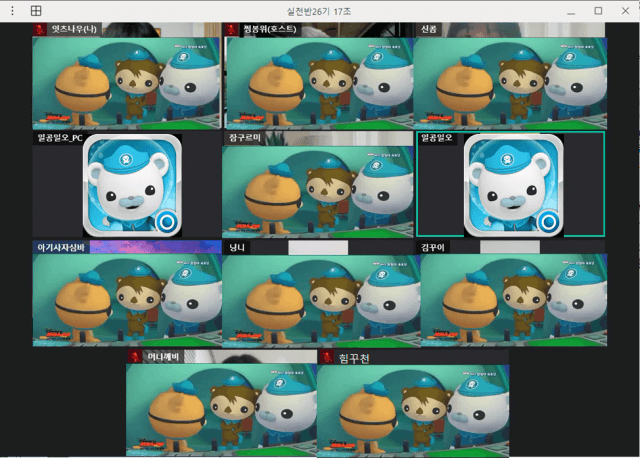The height and width of the screenshot is (458, 640).
Task: Click the 신콤 name label
Action: 428,29
